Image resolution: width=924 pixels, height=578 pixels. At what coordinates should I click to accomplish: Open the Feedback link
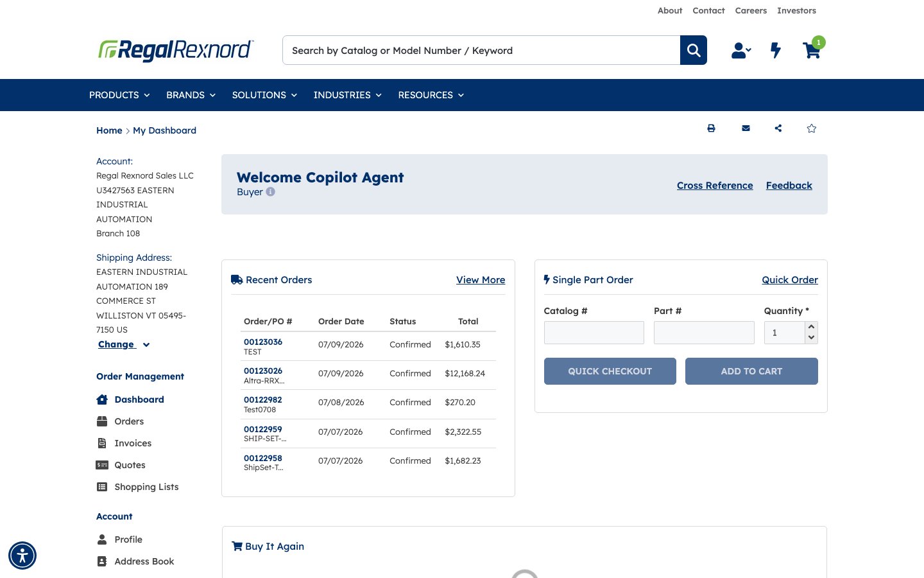(x=789, y=186)
